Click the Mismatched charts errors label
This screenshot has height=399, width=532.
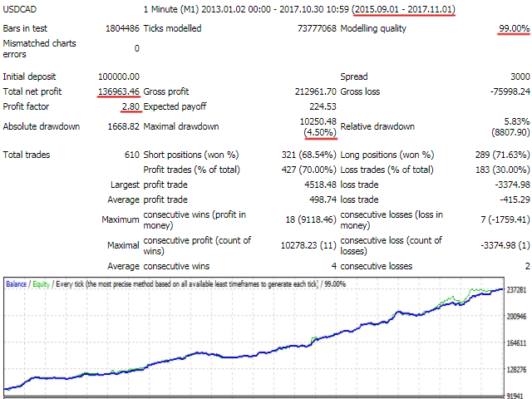coord(39,48)
